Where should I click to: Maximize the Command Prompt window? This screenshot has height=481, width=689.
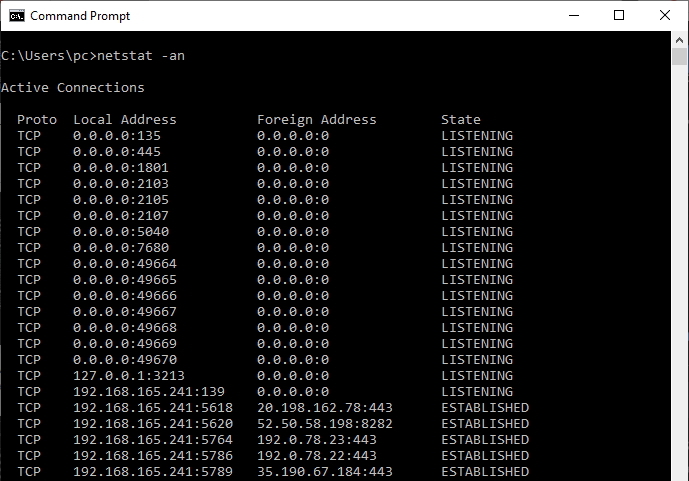(x=619, y=16)
